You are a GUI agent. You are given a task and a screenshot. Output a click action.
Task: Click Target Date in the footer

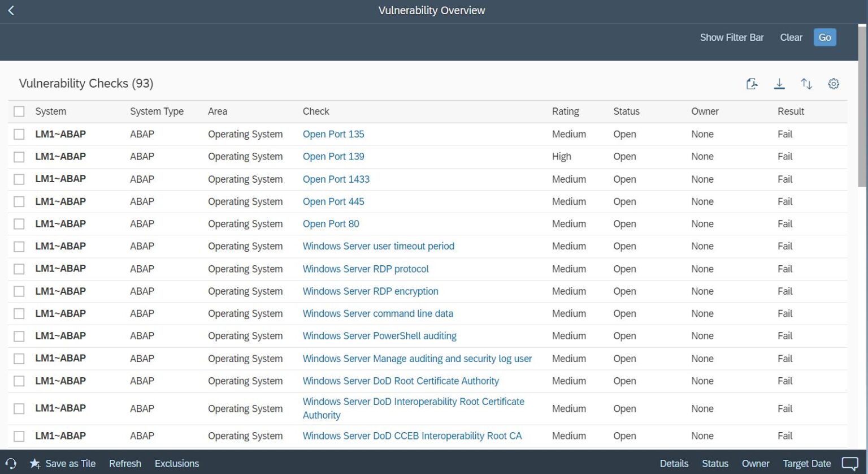807,463
